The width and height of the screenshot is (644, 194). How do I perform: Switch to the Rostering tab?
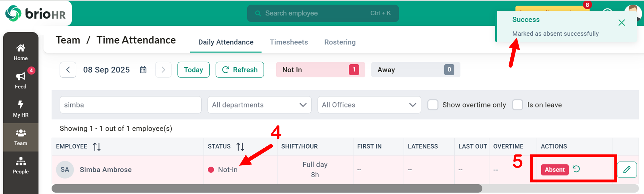340,42
